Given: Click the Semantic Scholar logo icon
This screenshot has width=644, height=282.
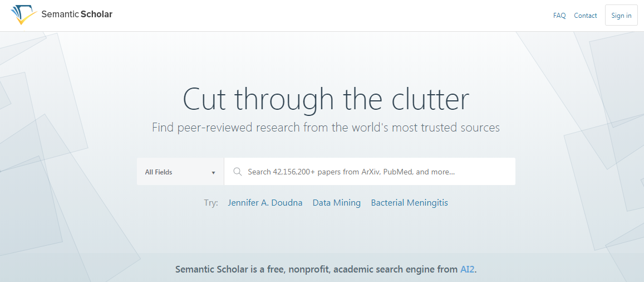Looking at the screenshot, I should [x=23, y=15].
